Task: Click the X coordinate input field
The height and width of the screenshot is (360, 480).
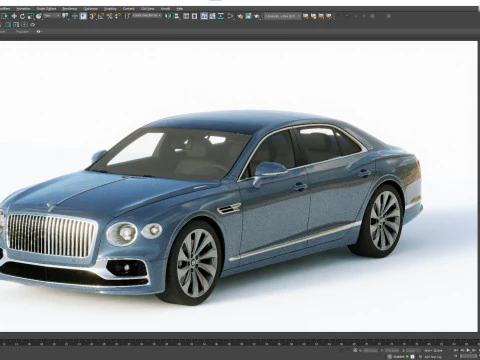Action: 370,350
